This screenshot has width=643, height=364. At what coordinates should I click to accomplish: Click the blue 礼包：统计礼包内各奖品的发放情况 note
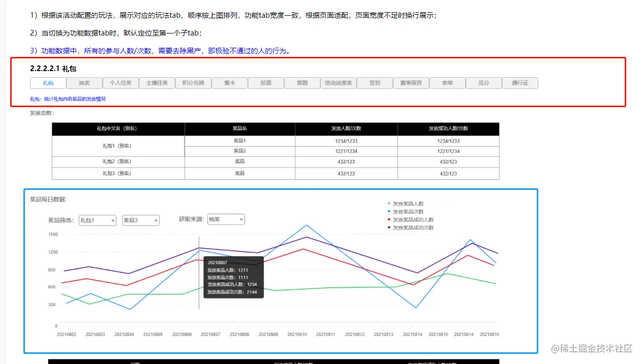pos(68,99)
